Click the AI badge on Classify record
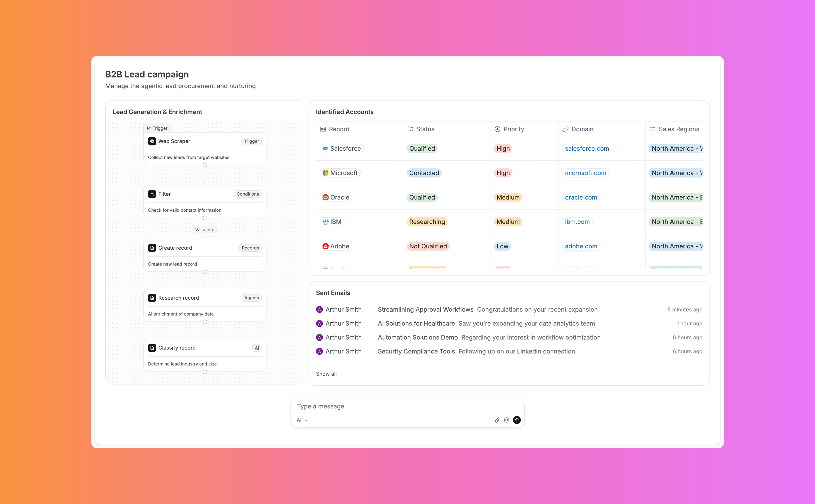 (x=257, y=348)
